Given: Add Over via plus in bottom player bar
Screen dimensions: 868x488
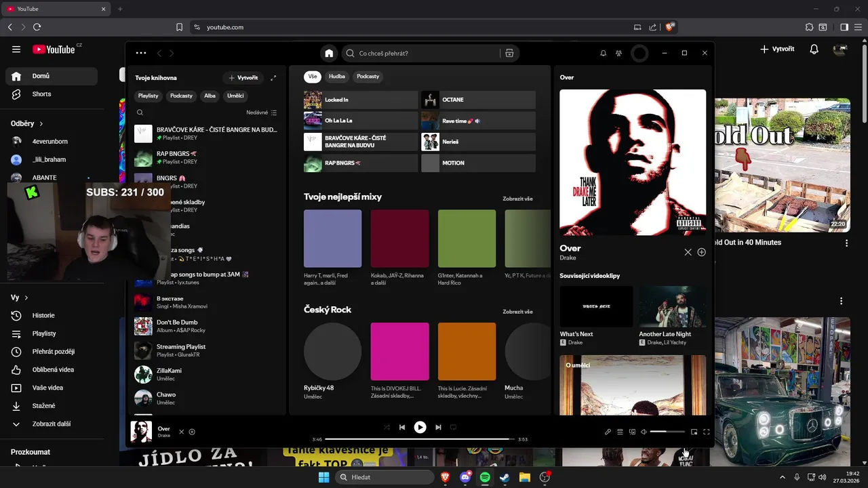Looking at the screenshot, I should tap(192, 432).
